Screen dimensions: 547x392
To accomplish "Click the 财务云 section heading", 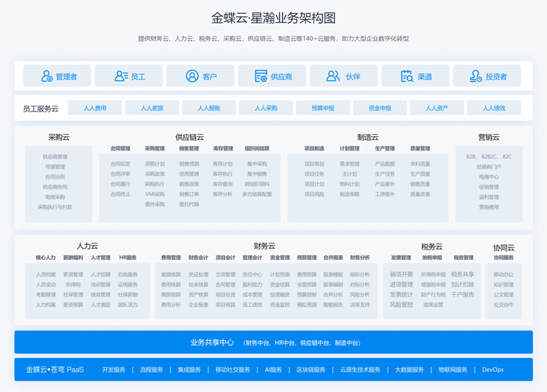I will pyautogui.click(x=265, y=246).
